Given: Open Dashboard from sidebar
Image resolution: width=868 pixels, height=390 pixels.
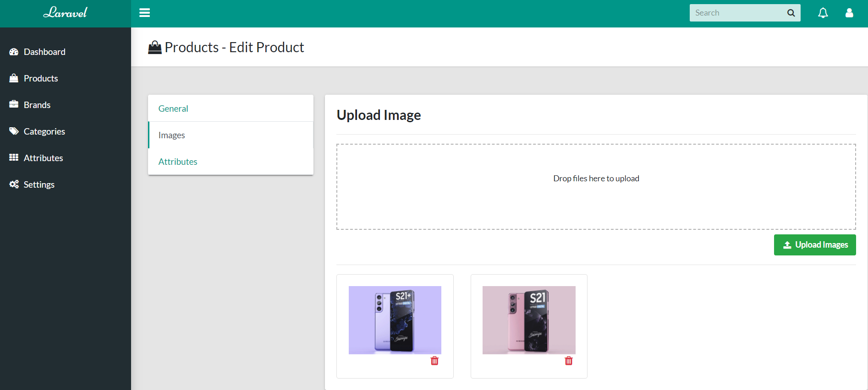Looking at the screenshot, I should click(x=66, y=52).
